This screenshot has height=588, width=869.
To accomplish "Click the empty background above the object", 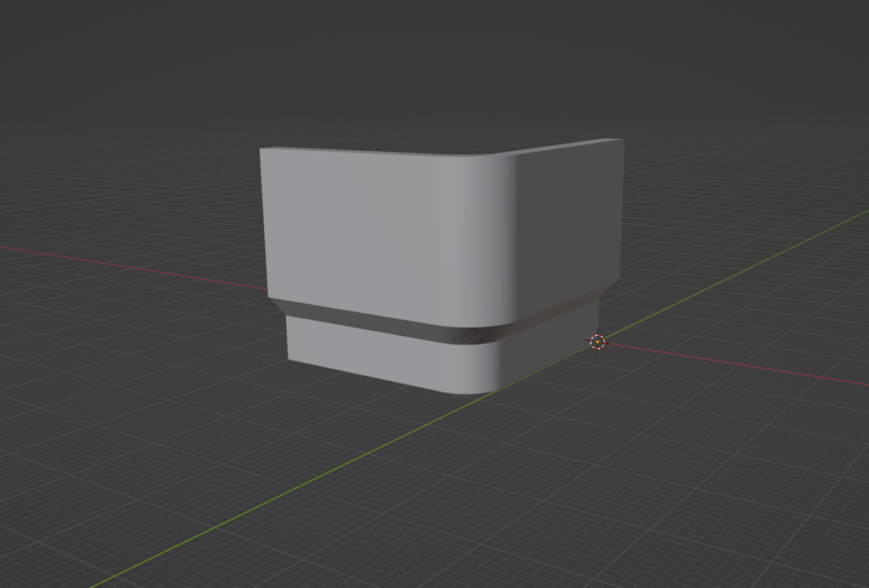I will [x=424, y=68].
